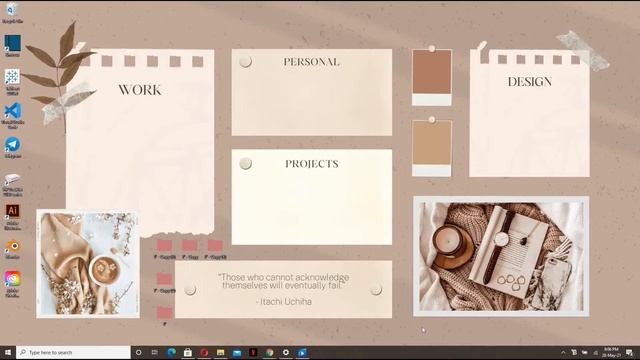Select the Adobe Illustrator desktop shortcut
The width and height of the screenshot is (640, 360).
(x=12, y=217)
